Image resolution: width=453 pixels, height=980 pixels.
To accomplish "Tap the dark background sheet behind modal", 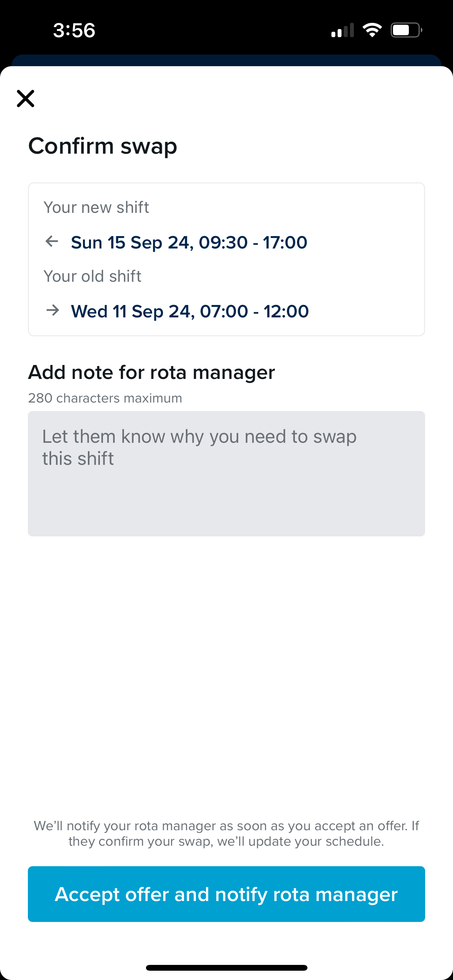I will click(226, 60).
